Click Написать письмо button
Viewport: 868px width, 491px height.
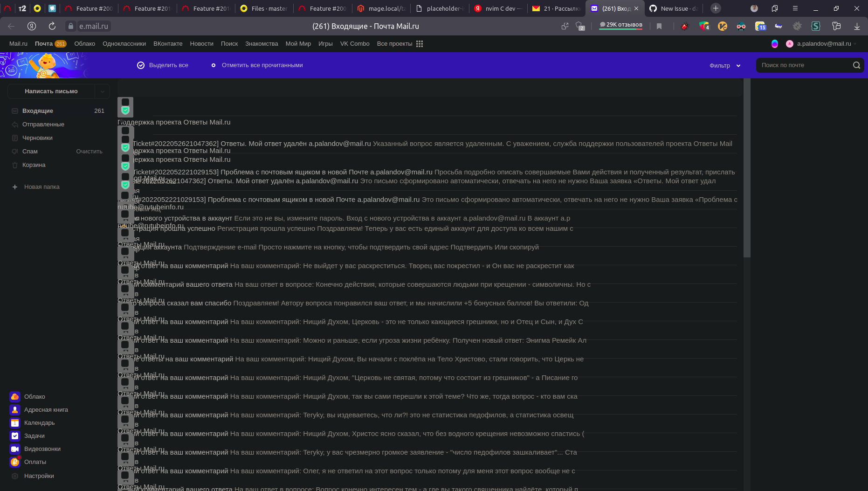pos(51,91)
